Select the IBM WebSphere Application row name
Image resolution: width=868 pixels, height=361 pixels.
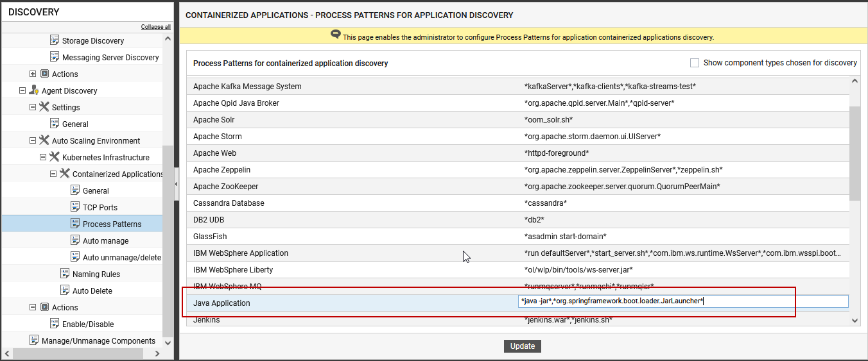point(241,253)
